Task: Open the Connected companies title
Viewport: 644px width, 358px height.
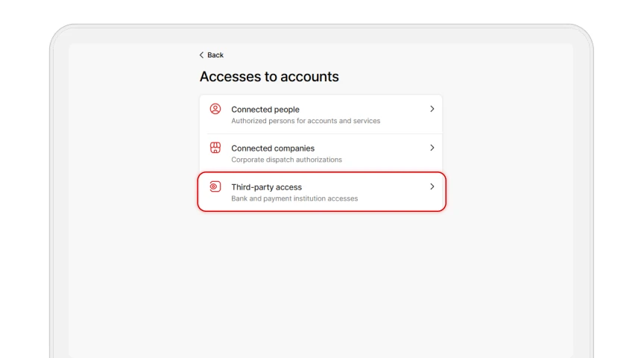Action: click(x=273, y=148)
